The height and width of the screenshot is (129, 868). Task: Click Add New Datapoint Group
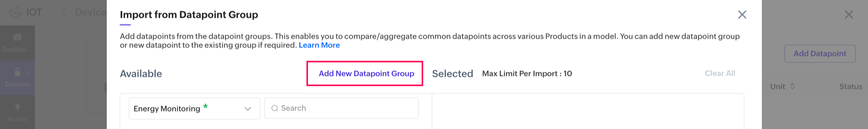pyautogui.click(x=366, y=73)
